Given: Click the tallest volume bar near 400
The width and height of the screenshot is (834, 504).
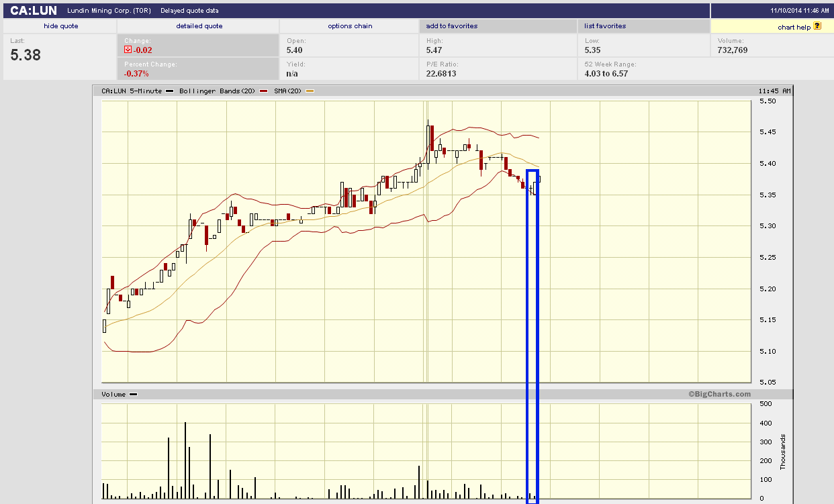Looking at the screenshot, I should 185,460.
